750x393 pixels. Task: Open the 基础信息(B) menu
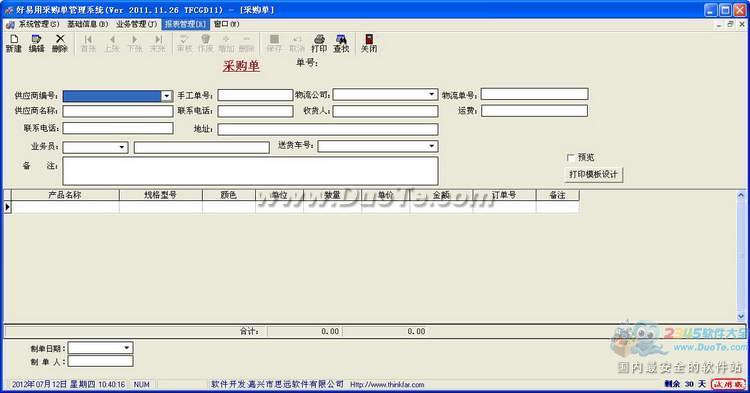(88, 24)
